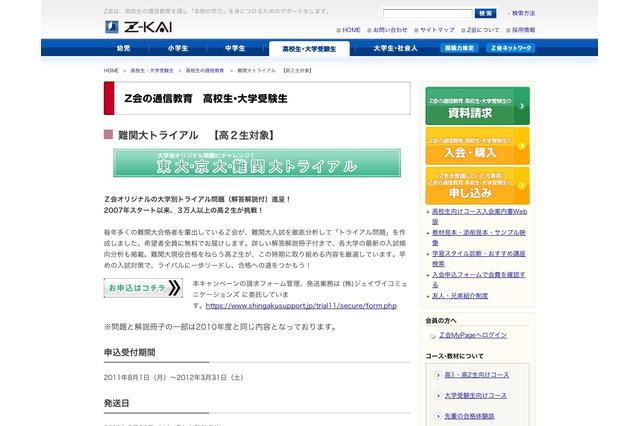The height and width of the screenshot is (426, 640).
Task: Click the 申込受付期間 heading
Action: 129,352
